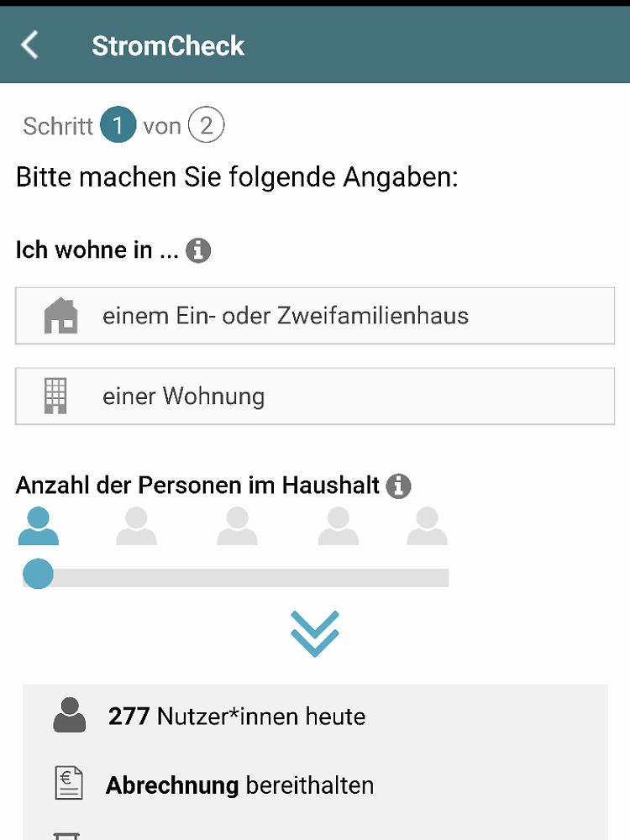Tap the apartment building icon
The height and width of the screenshot is (840, 630).
click(x=55, y=396)
